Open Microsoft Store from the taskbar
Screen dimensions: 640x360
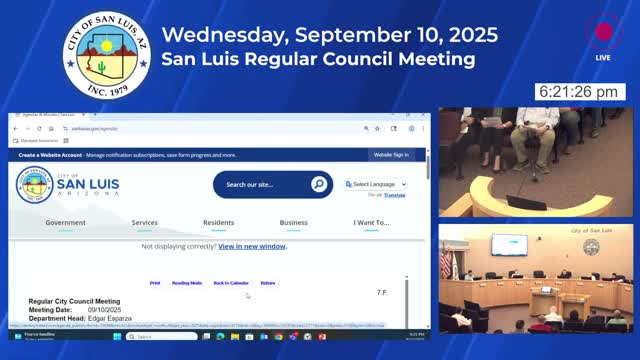(x=249, y=337)
